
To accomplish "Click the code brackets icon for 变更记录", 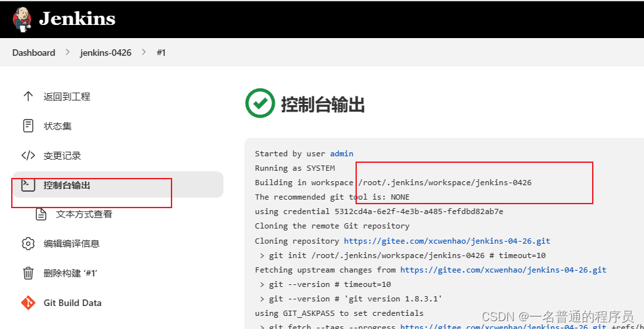I will [x=28, y=156].
